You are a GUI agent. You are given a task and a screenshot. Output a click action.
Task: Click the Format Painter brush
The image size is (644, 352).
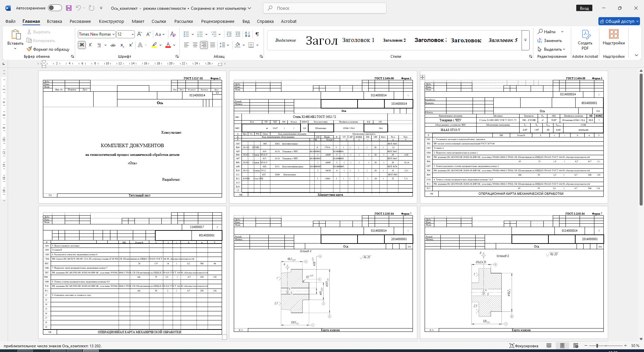pos(48,49)
